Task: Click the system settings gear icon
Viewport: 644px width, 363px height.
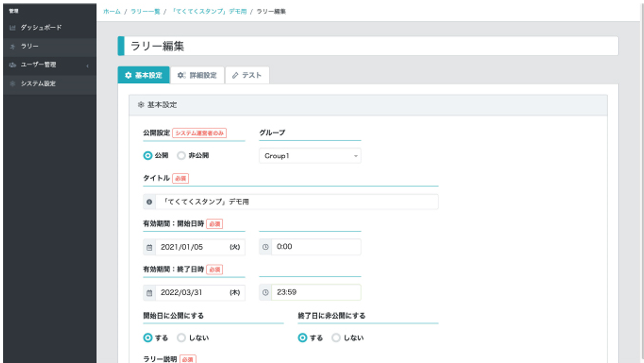Action: 13,84
